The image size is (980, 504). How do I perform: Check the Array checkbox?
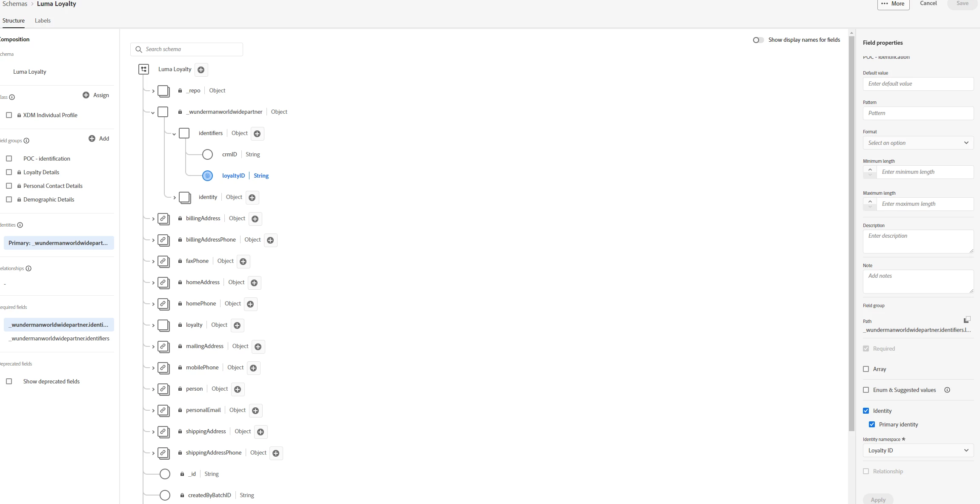point(866,369)
